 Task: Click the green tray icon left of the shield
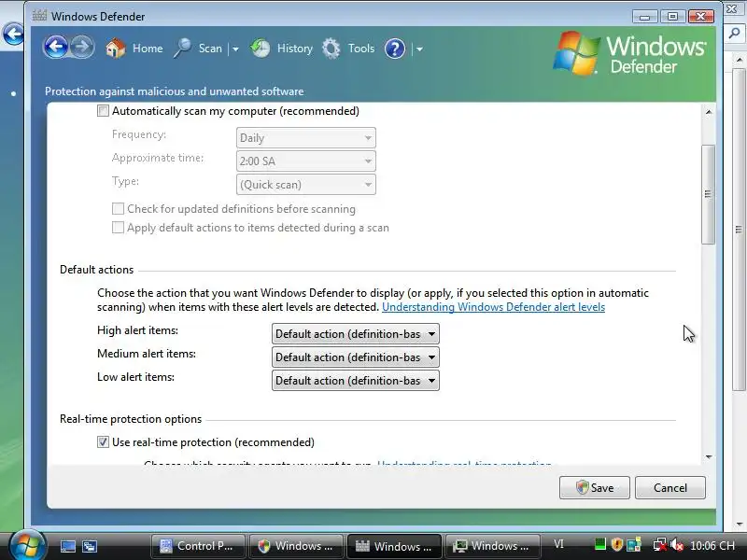pyautogui.click(x=600, y=544)
